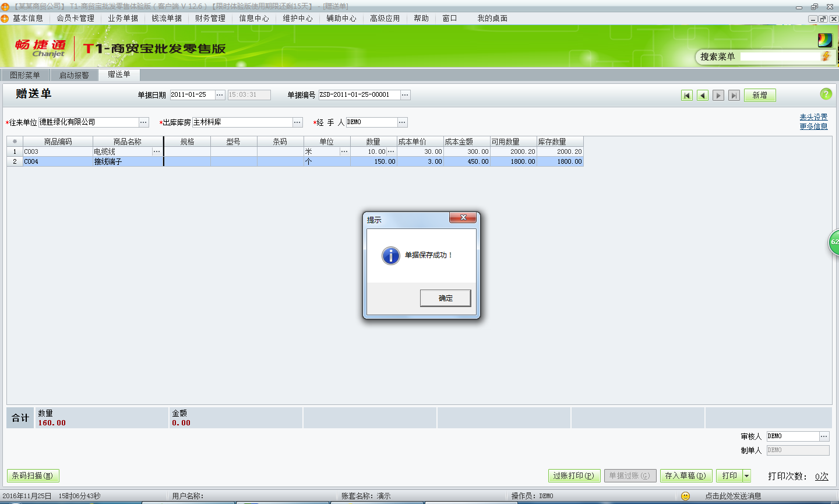
Task: Click the colorful logo icon at top right
Action: tap(825, 40)
